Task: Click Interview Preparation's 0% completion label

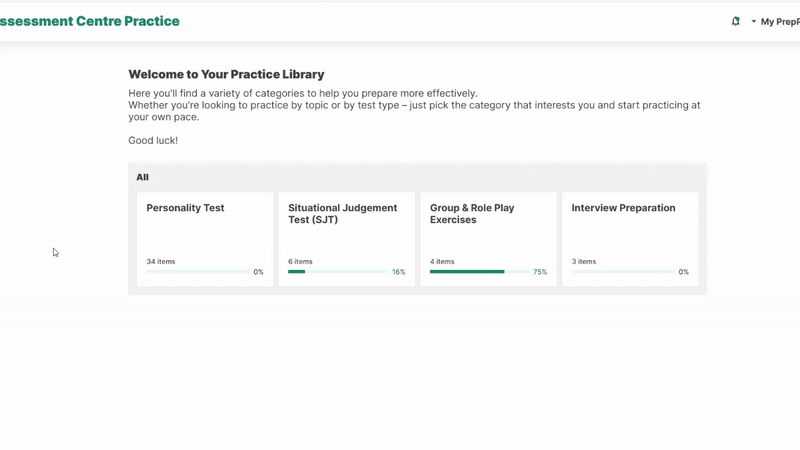Action: coord(684,272)
